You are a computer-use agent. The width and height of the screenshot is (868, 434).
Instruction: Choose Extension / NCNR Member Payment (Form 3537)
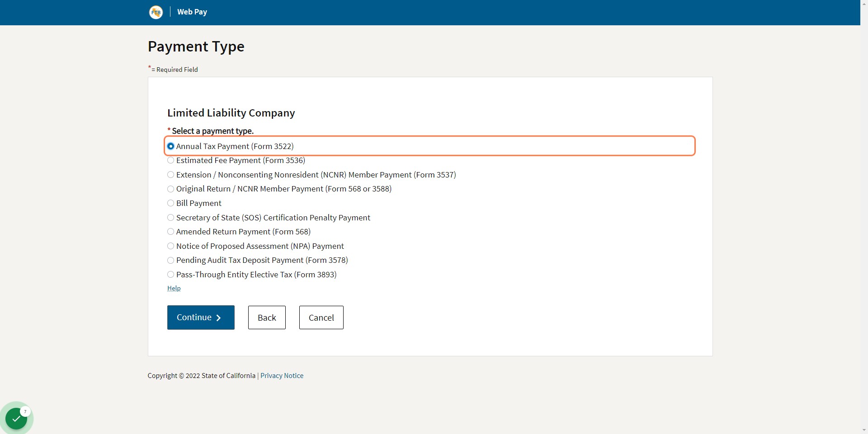[170, 175]
